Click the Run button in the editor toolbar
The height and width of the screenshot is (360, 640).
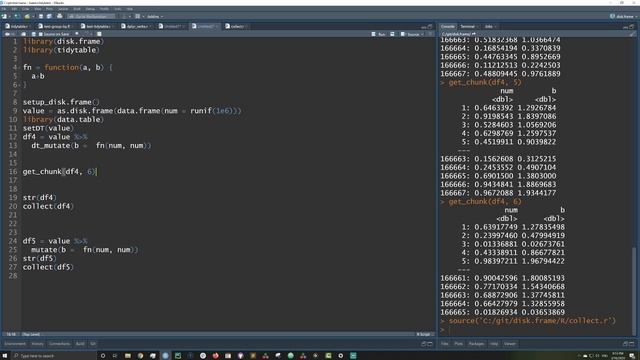pos(378,34)
